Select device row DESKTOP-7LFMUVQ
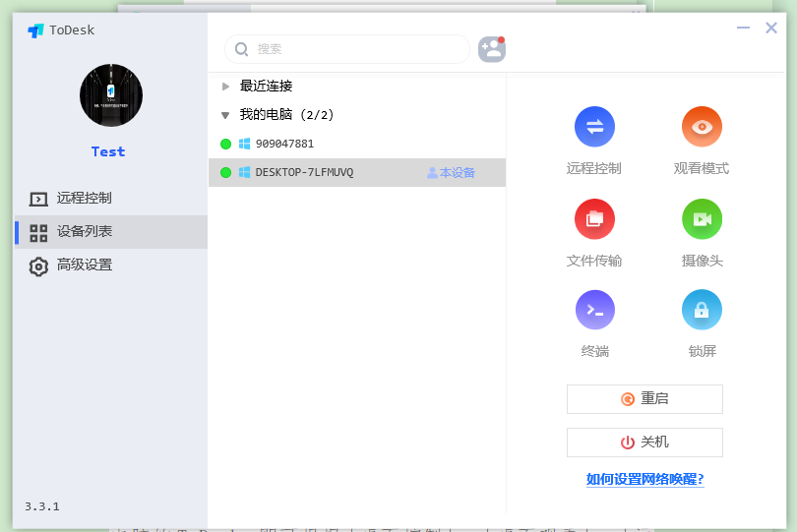797x532 pixels. (357, 172)
